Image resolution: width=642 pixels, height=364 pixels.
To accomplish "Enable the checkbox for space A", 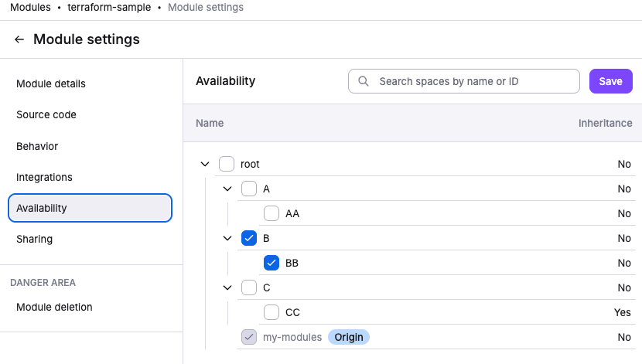I will [249, 189].
